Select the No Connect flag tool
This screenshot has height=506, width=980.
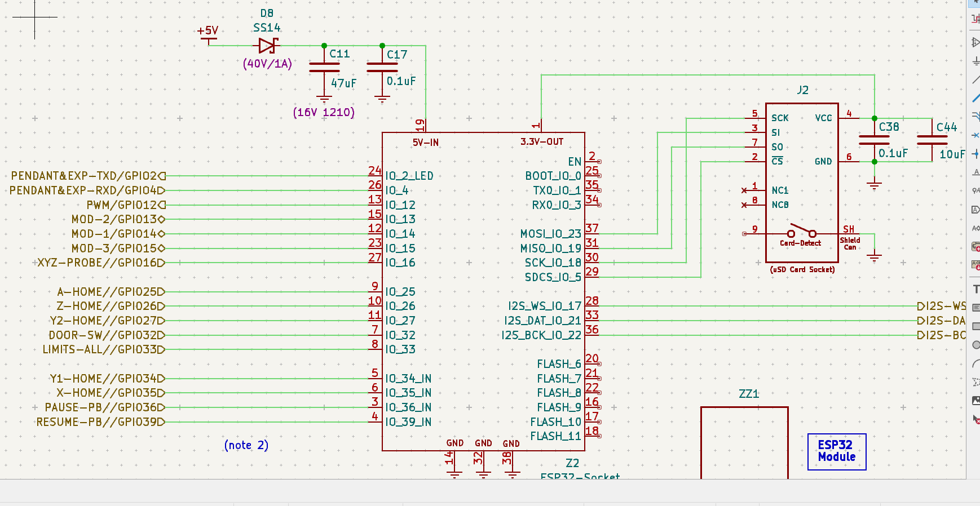(975, 135)
